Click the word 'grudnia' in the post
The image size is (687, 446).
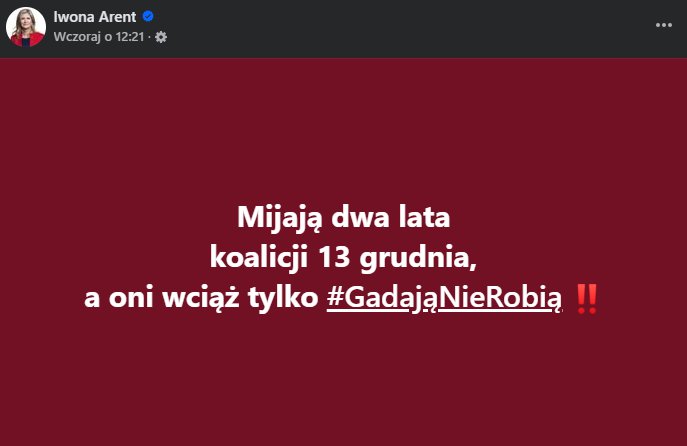point(418,256)
